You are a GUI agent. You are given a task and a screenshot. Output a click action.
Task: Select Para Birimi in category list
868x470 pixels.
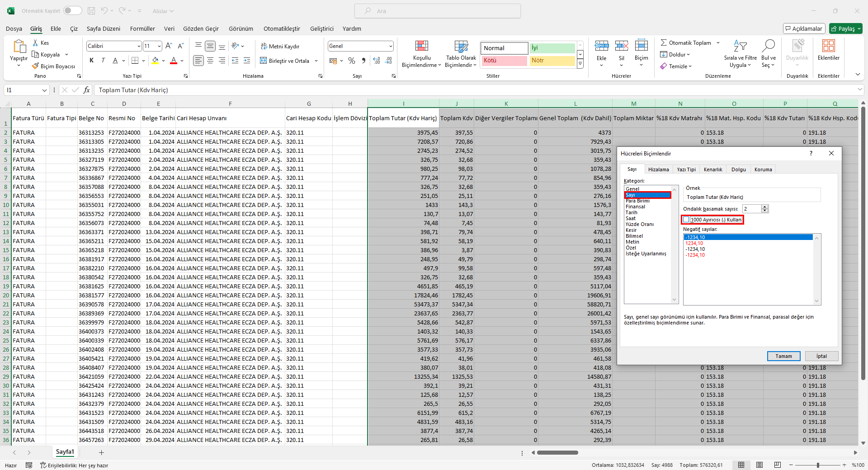pos(637,201)
